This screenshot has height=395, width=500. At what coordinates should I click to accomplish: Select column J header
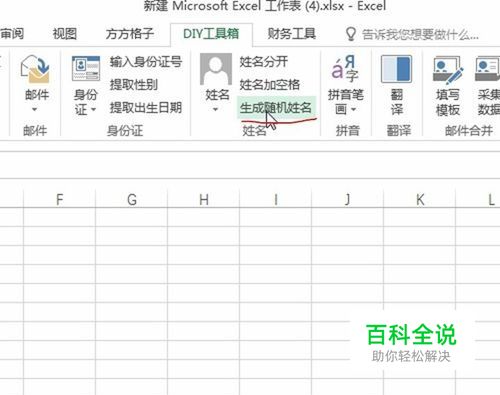tap(348, 199)
